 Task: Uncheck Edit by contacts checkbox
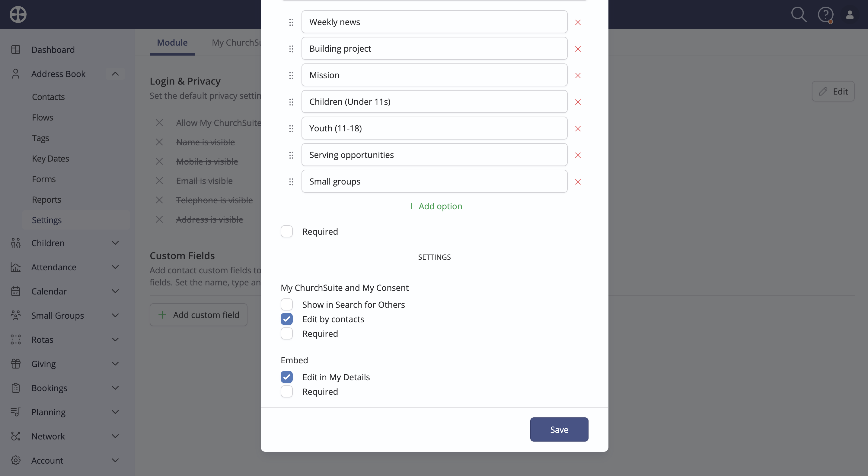pyautogui.click(x=286, y=319)
